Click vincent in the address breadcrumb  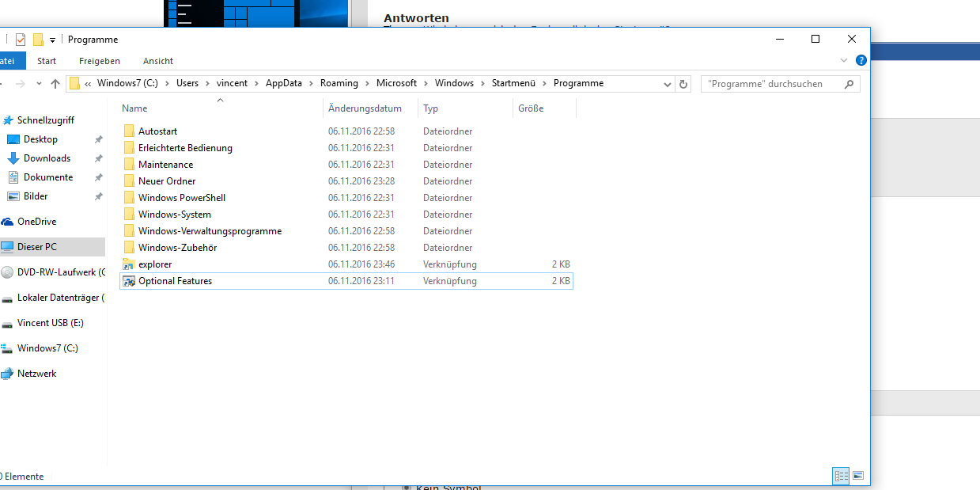point(232,83)
